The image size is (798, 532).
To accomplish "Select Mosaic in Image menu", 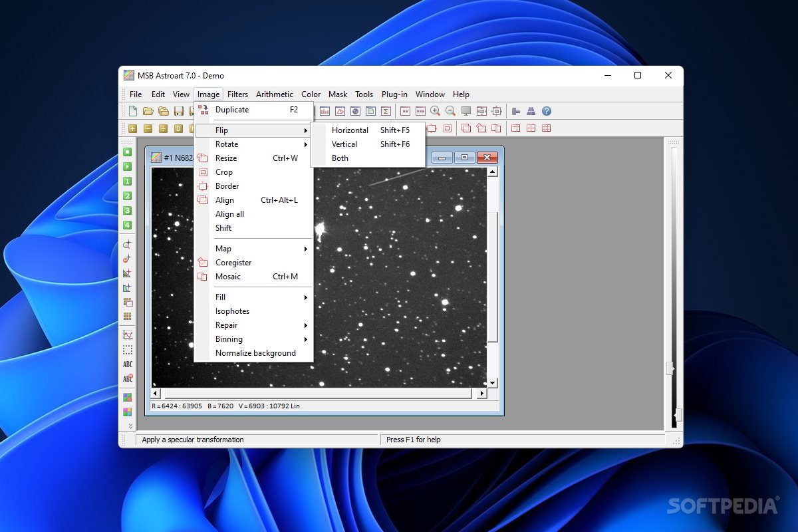I will [253, 277].
